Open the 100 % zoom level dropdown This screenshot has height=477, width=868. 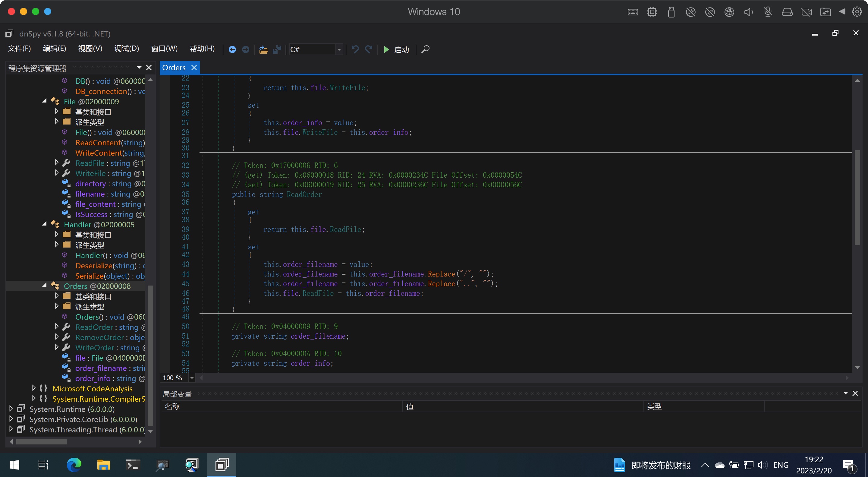pyautogui.click(x=192, y=378)
